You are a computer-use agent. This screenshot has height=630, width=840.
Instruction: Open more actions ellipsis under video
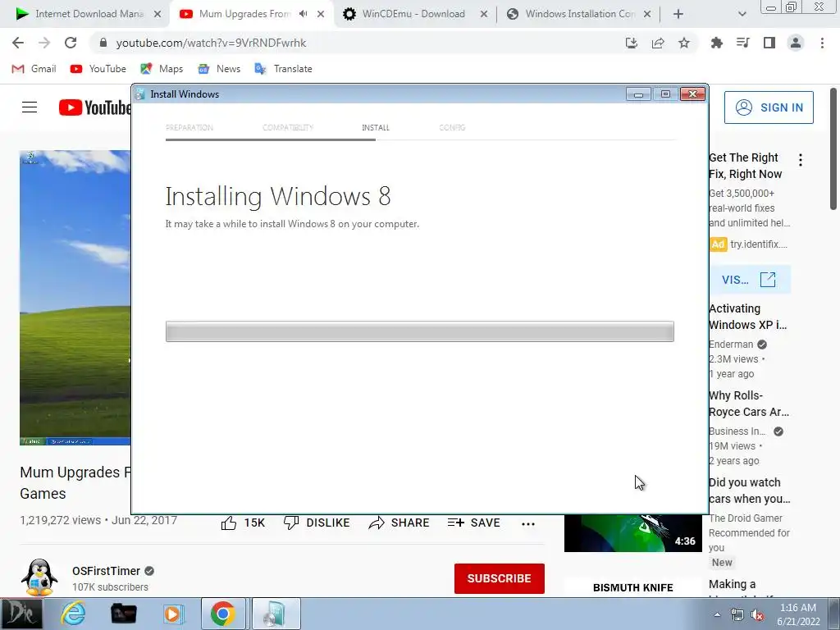(528, 524)
